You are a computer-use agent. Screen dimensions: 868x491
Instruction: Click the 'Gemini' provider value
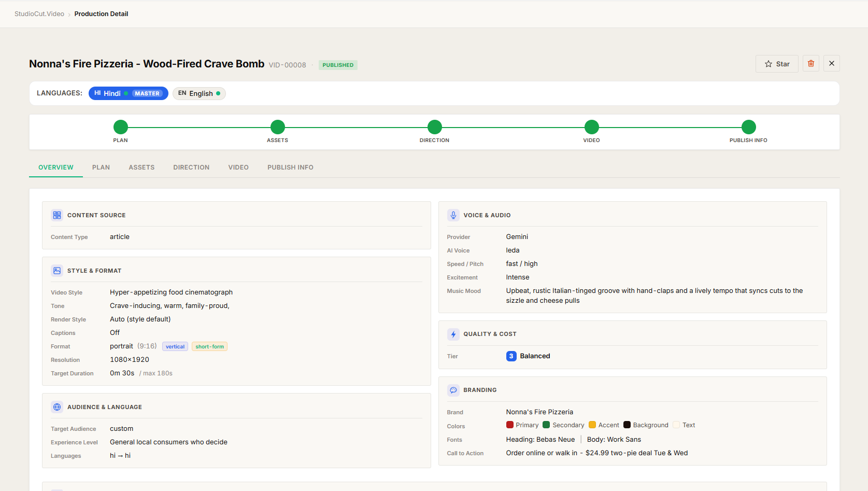pyautogui.click(x=517, y=237)
